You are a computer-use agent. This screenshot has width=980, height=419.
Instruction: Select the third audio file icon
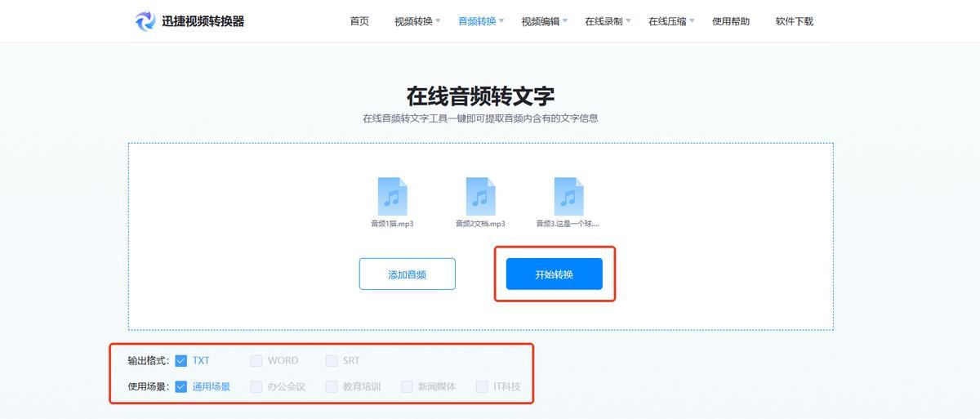(x=568, y=197)
